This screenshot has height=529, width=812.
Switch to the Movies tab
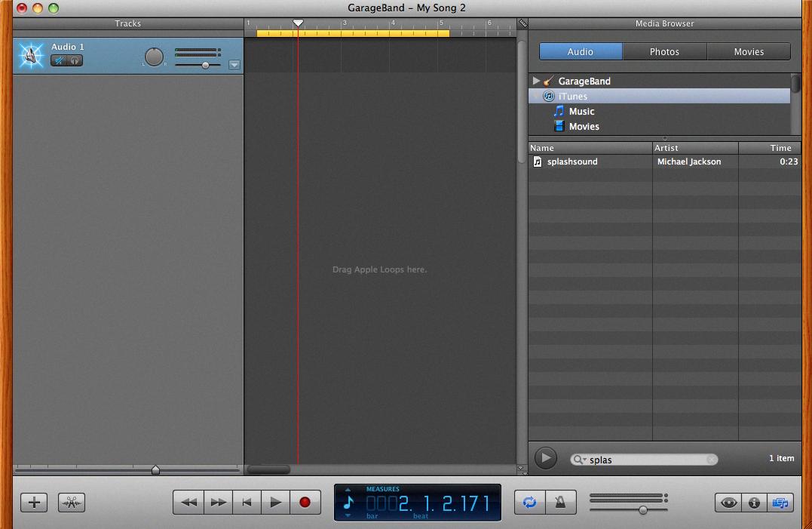pyautogui.click(x=749, y=52)
